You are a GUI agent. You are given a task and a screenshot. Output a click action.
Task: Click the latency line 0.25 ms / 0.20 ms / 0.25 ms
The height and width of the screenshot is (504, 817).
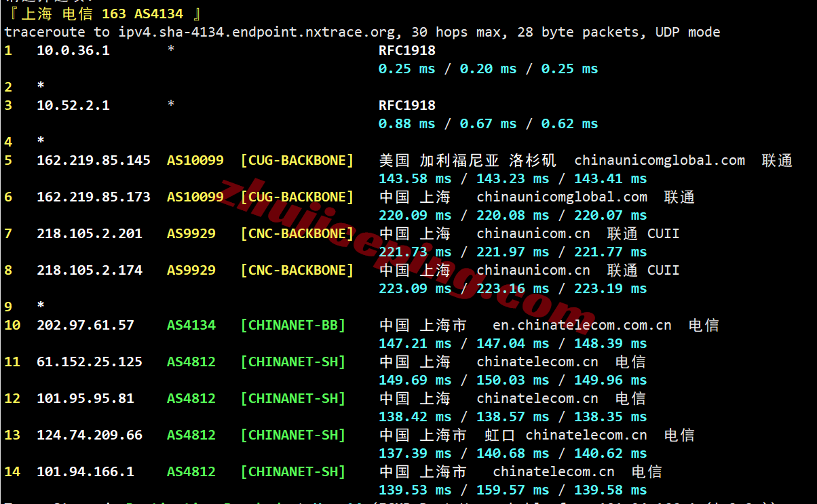click(489, 69)
